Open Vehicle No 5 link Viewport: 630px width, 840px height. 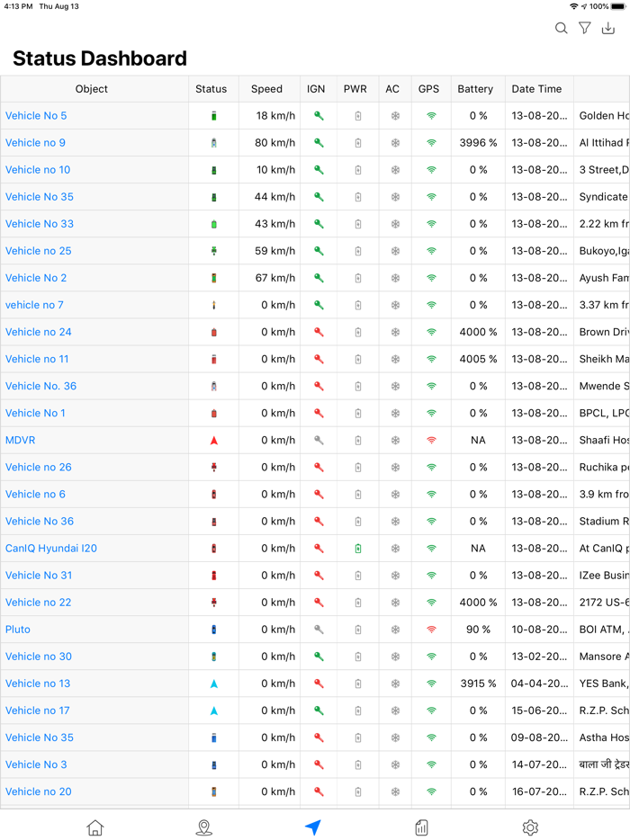tap(36, 116)
